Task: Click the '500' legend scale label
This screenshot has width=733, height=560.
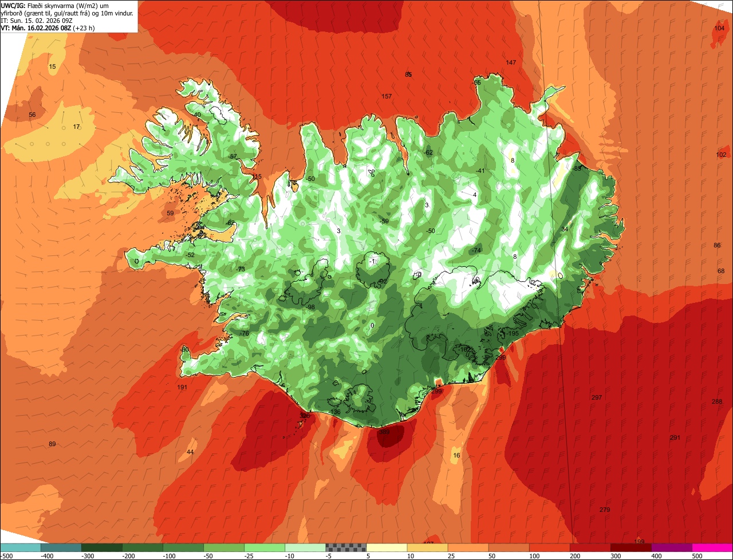Action: (x=697, y=556)
